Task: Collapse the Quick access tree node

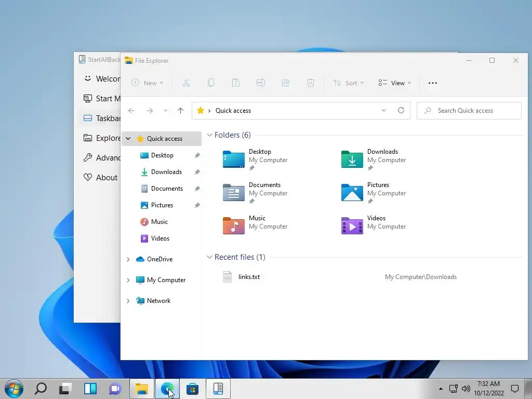Action: pyautogui.click(x=128, y=138)
